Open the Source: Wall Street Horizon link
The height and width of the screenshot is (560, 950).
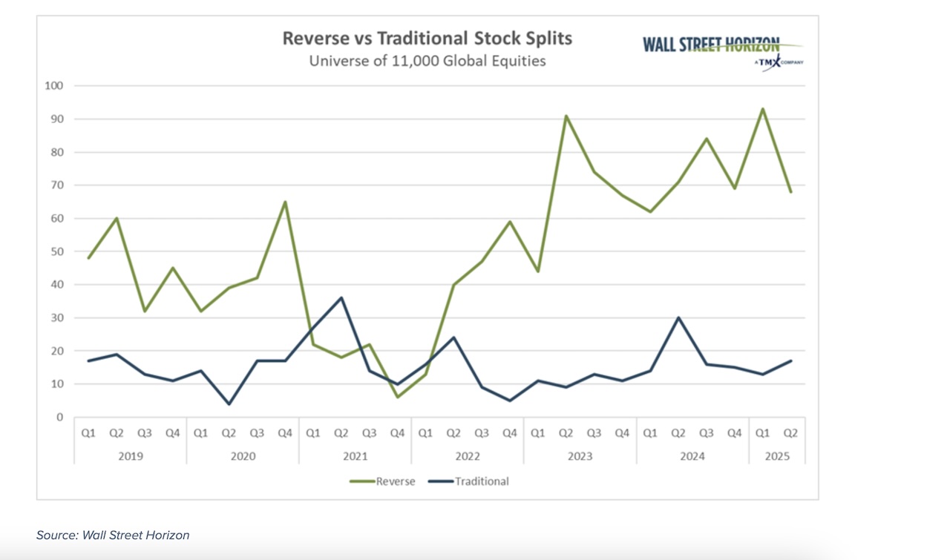pos(114,534)
